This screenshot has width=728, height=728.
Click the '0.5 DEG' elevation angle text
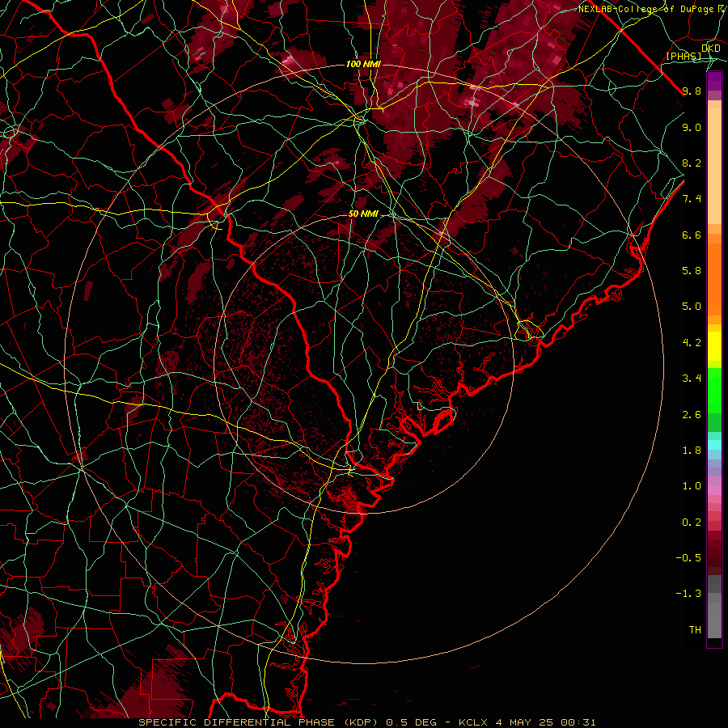point(412,722)
